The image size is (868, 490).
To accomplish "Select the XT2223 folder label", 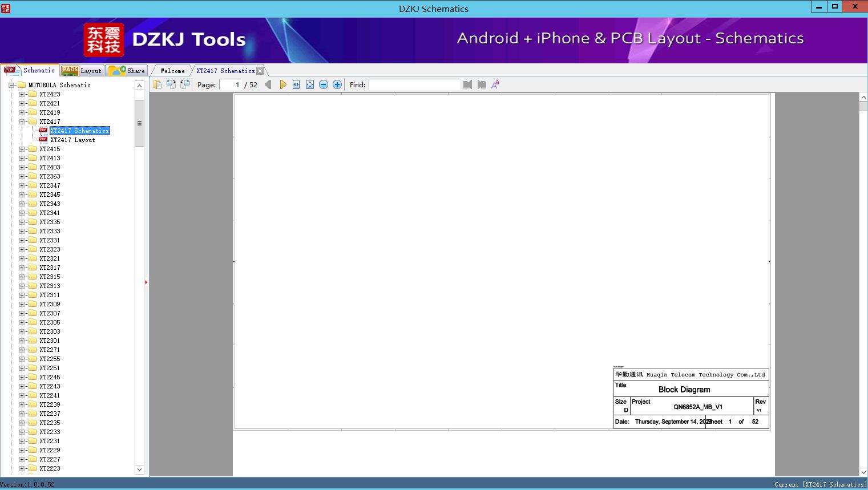I will pyautogui.click(x=50, y=468).
